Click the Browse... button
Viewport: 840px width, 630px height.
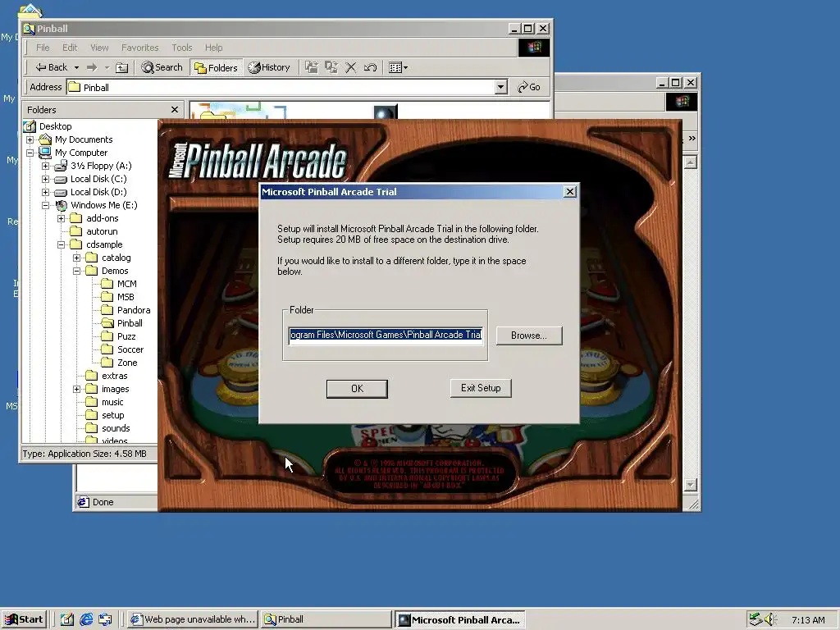coord(529,336)
